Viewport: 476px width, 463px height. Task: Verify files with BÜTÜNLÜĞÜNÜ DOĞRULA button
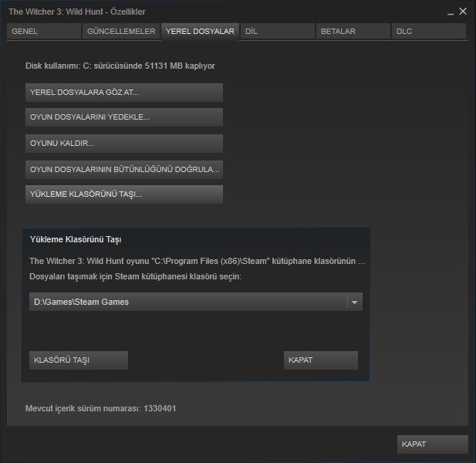124,170
